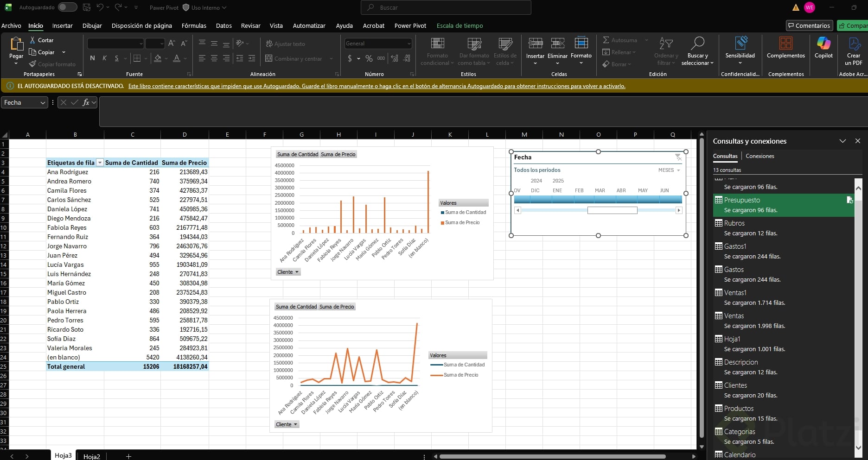Click the Comentarios button
868x460 pixels.
[809, 26]
